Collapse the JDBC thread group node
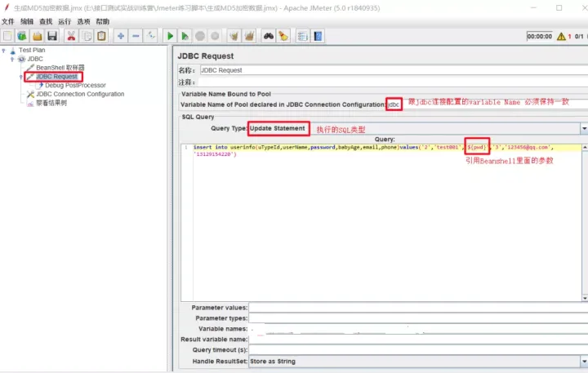Image resolution: width=588 pixels, height=373 pixels. tap(12, 59)
